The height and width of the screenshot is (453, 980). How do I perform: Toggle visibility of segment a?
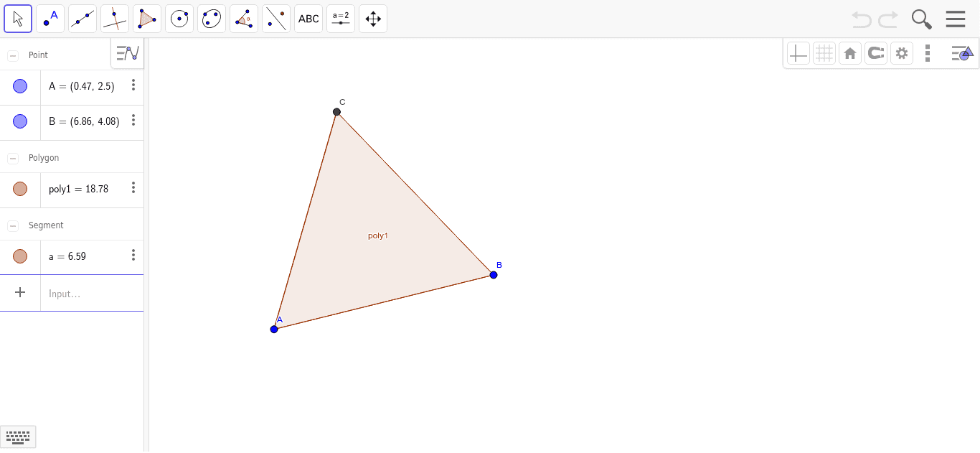(x=20, y=256)
